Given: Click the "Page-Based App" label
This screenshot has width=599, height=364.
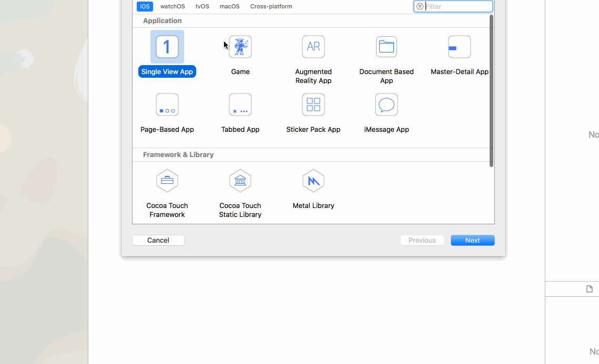Looking at the screenshot, I should [167, 129].
